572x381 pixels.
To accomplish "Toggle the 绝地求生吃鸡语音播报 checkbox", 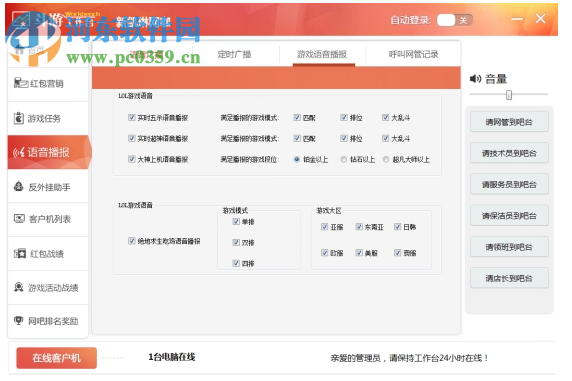I will pyautogui.click(x=132, y=241).
